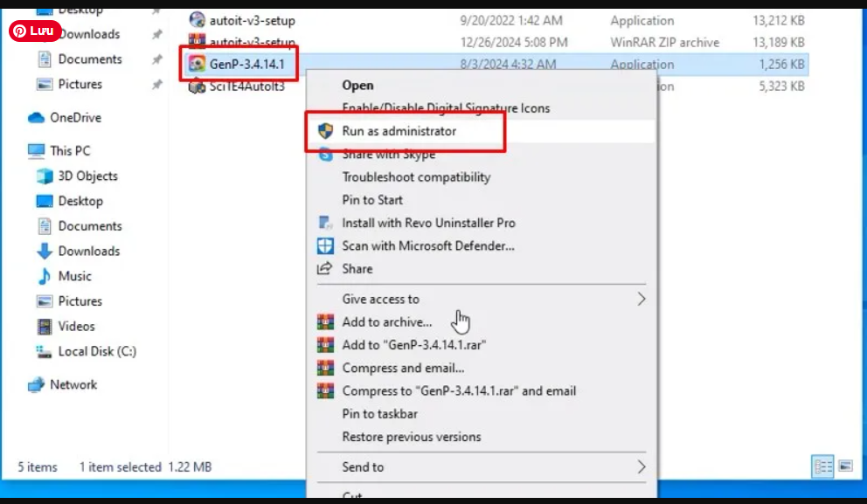Select the autoit-v3-setup application file
Image resolution: width=867 pixels, height=504 pixels.
coord(252,20)
